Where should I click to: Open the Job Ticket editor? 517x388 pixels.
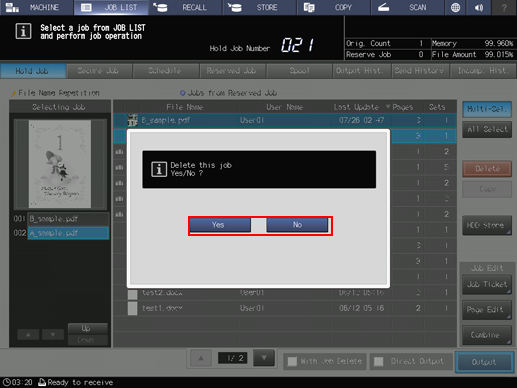coord(487,284)
